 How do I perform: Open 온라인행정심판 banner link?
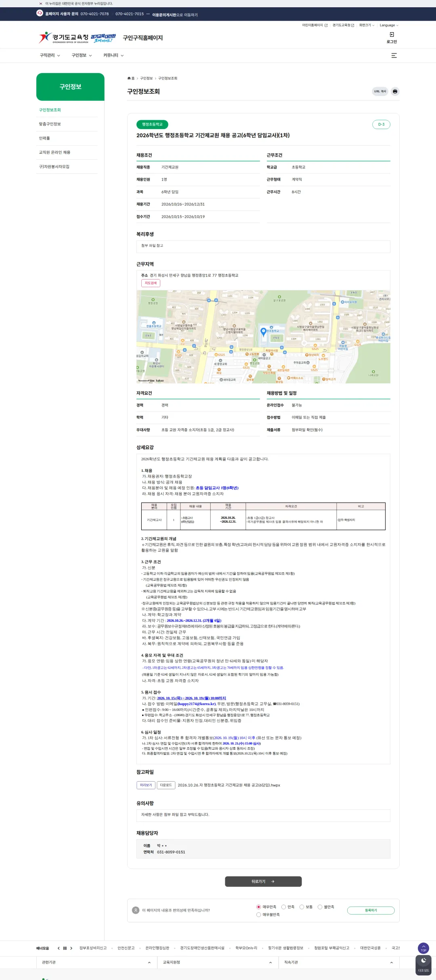tap(157, 948)
